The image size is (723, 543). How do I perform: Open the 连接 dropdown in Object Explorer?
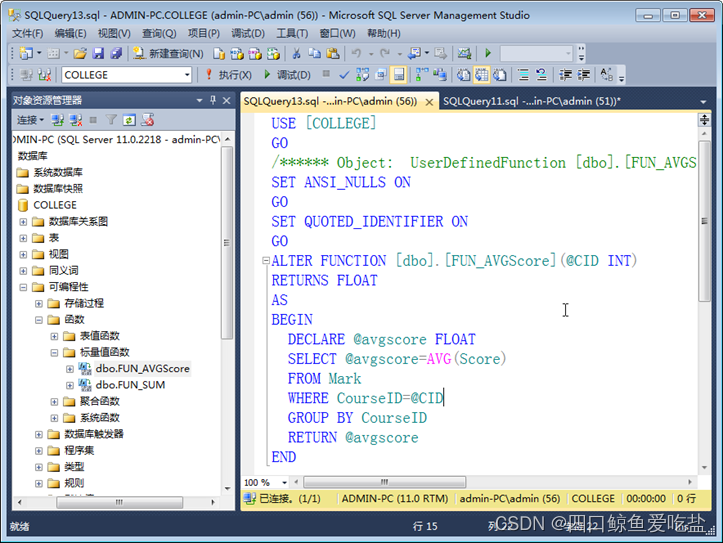30,120
